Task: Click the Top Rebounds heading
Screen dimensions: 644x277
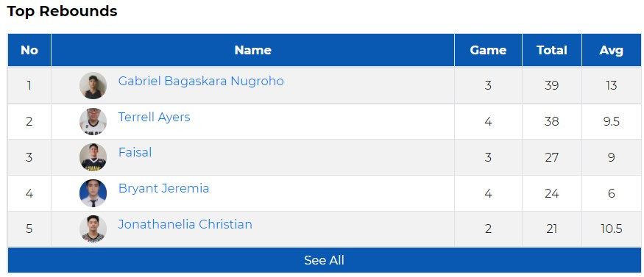Action: tap(62, 11)
